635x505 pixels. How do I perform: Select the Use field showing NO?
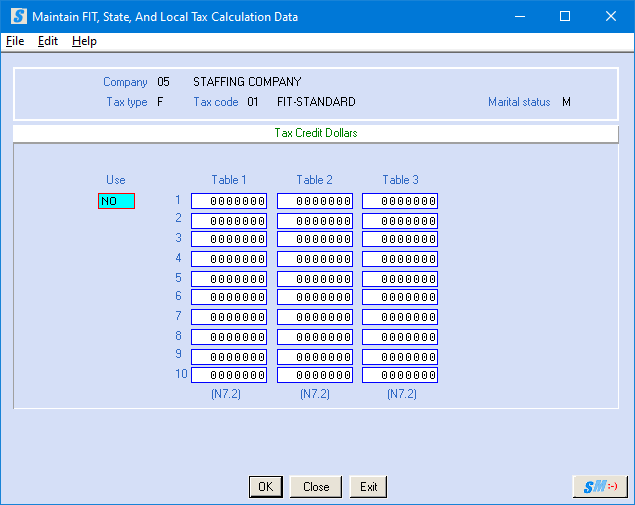click(x=116, y=201)
